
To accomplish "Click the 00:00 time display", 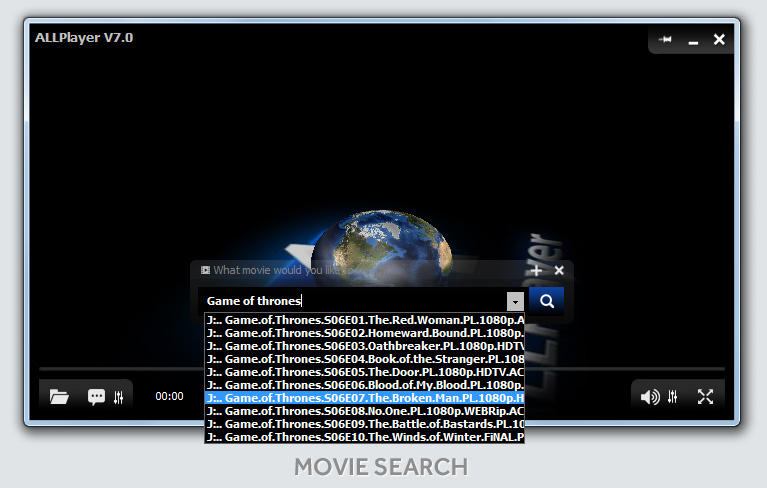I will [169, 396].
